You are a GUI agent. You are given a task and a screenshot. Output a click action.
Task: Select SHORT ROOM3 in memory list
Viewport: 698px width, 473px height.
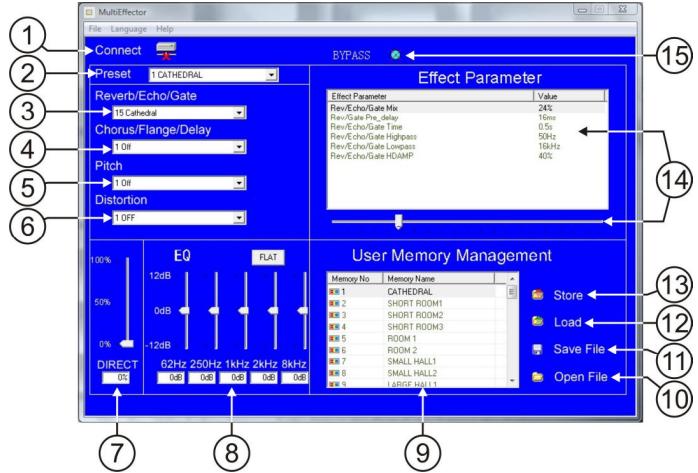point(415,327)
